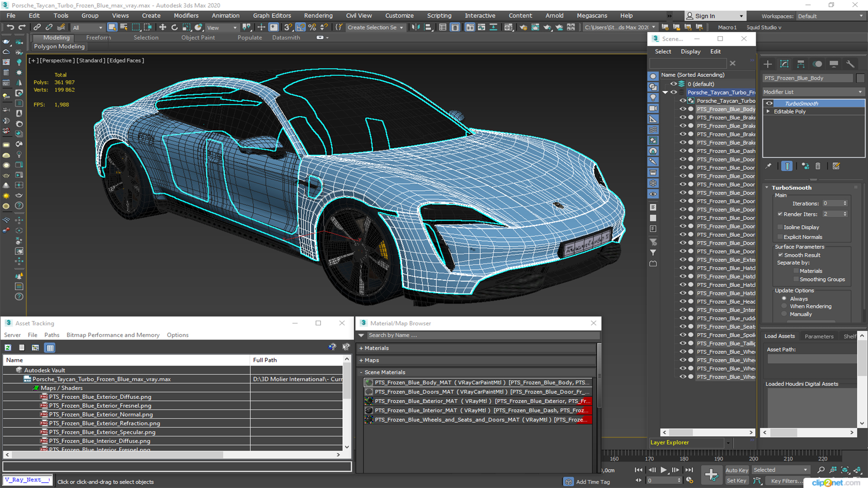Click the Mirror tool icon
This screenshot has width=868, height=488.
tap(415, 28)
